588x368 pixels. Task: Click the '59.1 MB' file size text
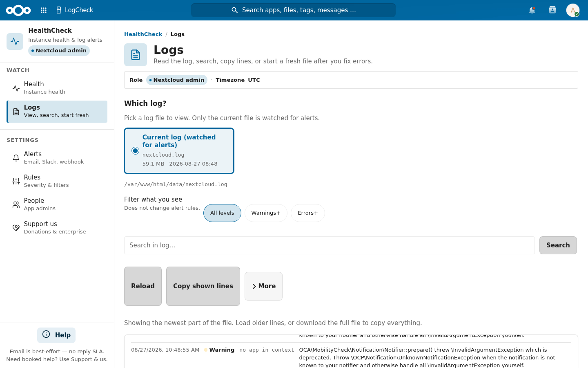click(153, 164)
